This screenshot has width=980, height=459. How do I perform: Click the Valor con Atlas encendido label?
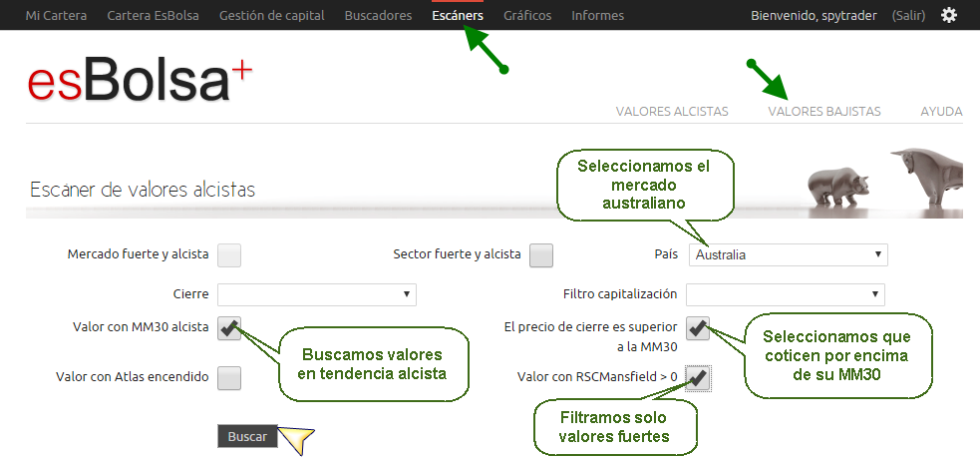coord(132,377)
